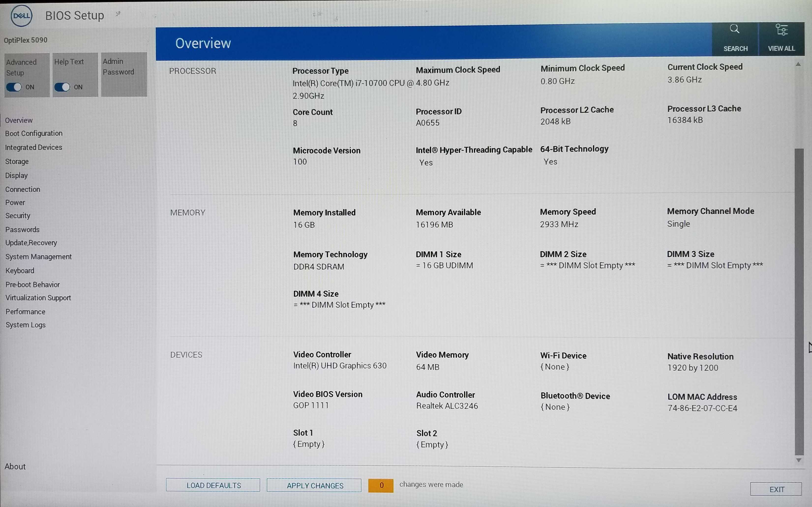Select Overview in the sidebar
The height and width of the screenshot is (507, 812).
(19, 120)
